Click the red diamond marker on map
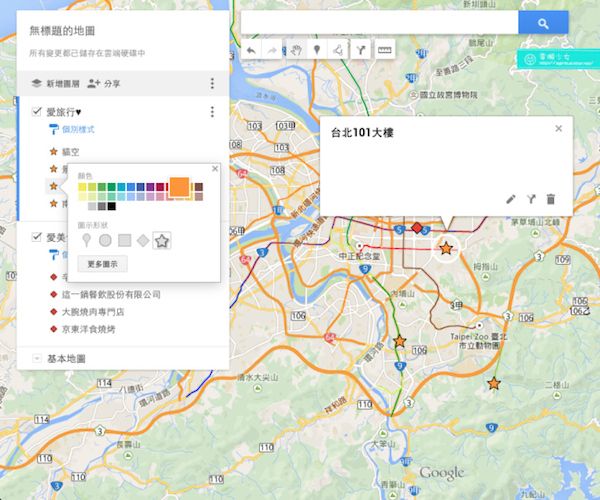The image size is (600, 500). click(417, 228)
